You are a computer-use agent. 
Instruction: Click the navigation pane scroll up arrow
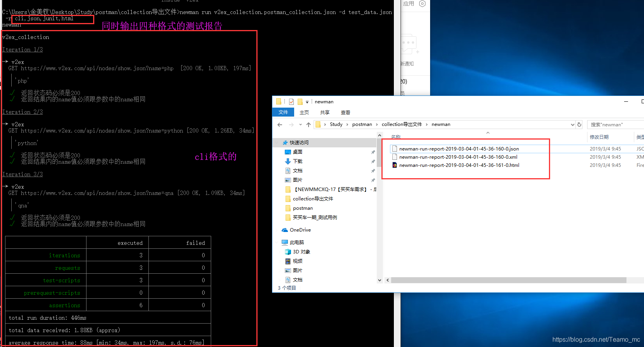(x=380, y=135)
